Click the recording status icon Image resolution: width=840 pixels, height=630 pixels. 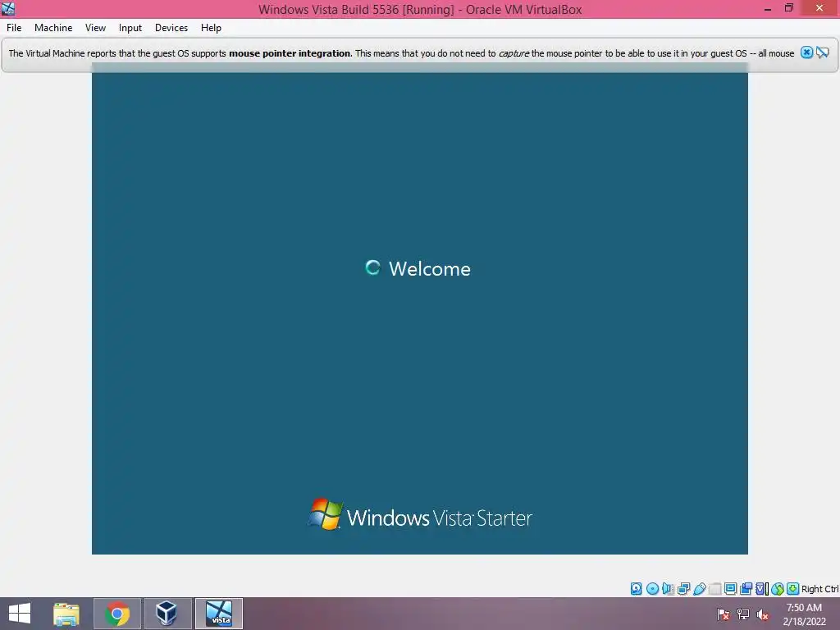(x=746, y=589)
